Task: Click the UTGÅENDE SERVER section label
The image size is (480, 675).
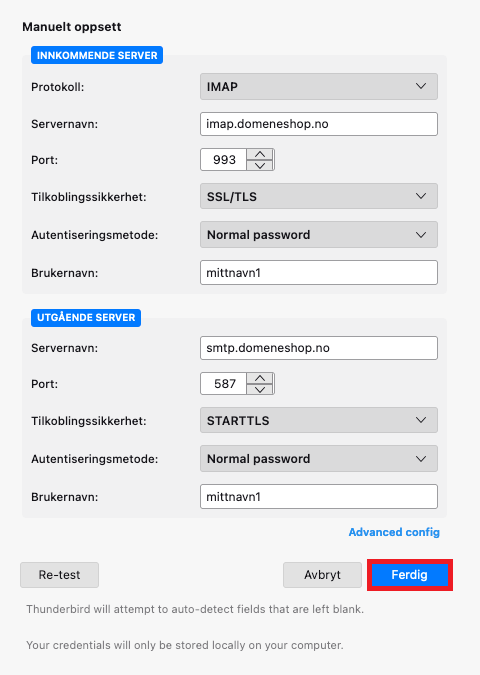Action: (x=86, y=318)
